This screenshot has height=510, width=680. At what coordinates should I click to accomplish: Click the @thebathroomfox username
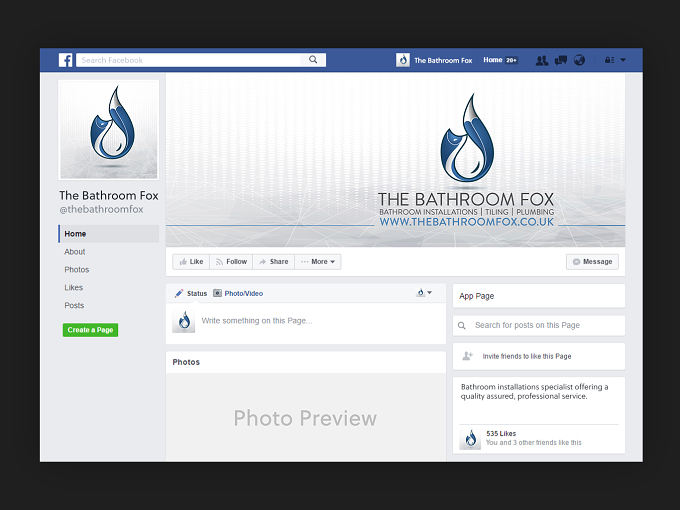pos(101,209)
